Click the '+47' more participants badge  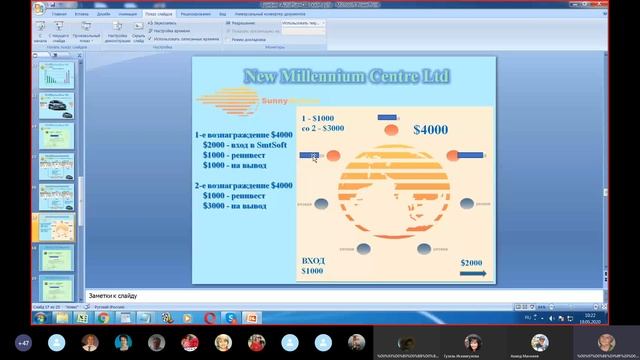coord(23,343)
